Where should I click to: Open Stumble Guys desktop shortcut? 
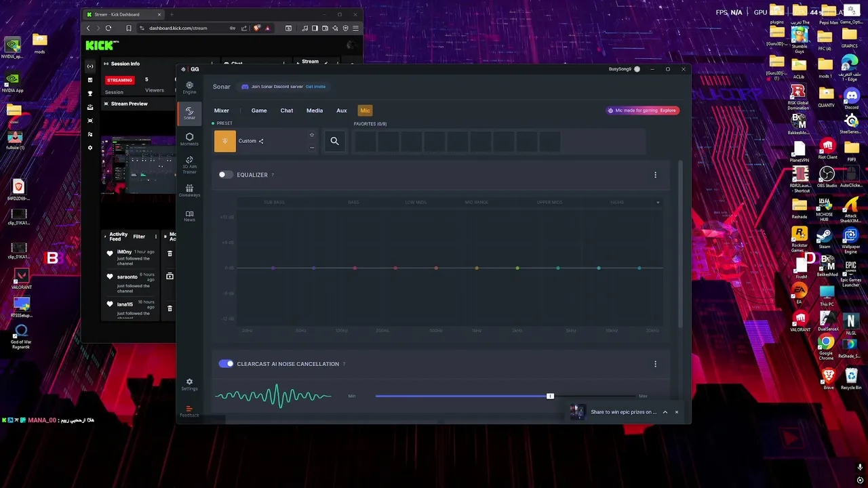pyautogui.click(x=800, y=39)
